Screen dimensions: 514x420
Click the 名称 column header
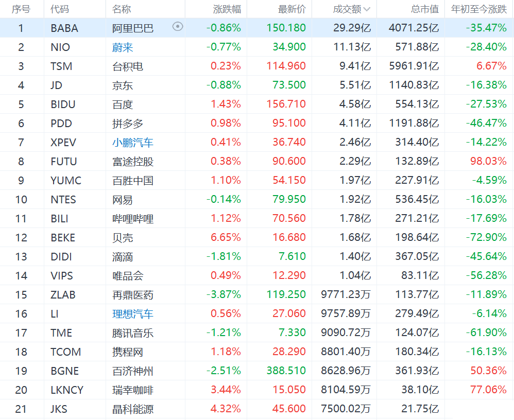click(x=122, y=9)
